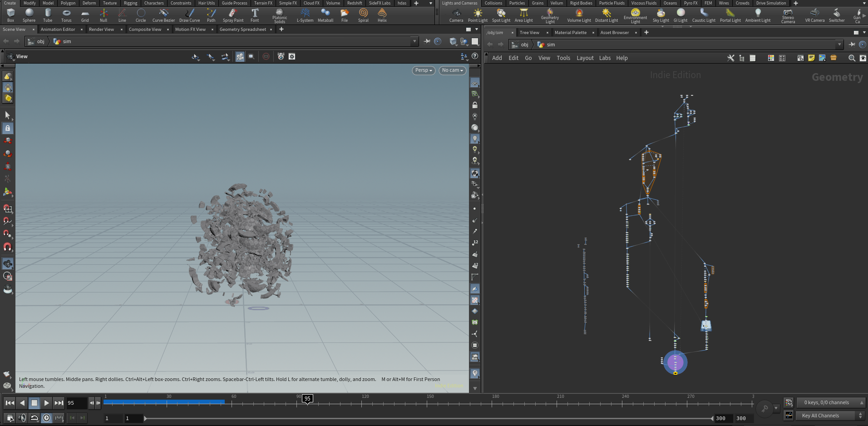Create a Sky Light
Image resolution: width=868 pixels, height=426 pixels.
point(661,15)
